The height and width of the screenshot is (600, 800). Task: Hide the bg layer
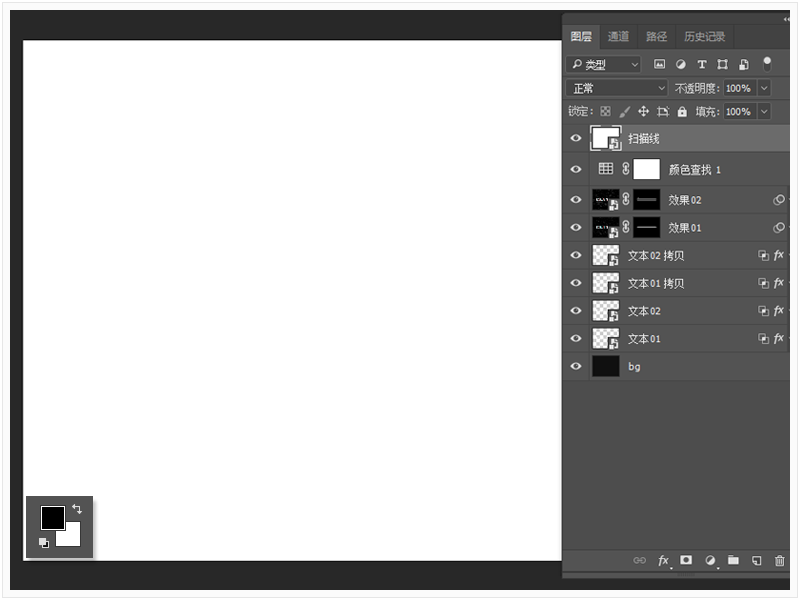[x=576, y=366]
